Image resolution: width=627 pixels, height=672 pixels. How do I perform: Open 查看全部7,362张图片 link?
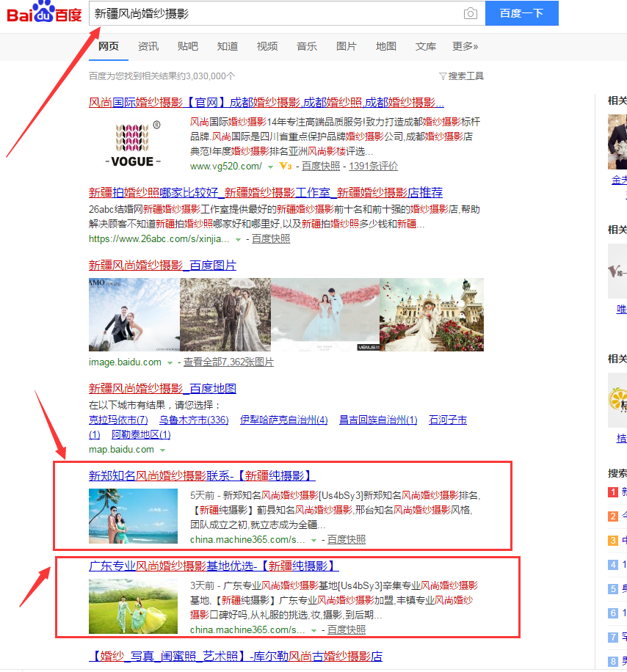(x=228, y=362)
